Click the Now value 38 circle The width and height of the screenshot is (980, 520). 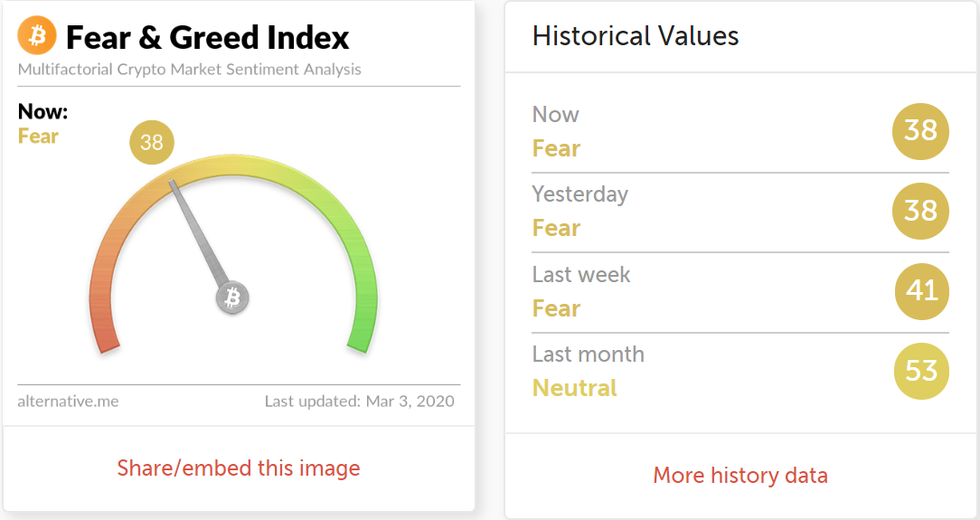pos(920,131)
